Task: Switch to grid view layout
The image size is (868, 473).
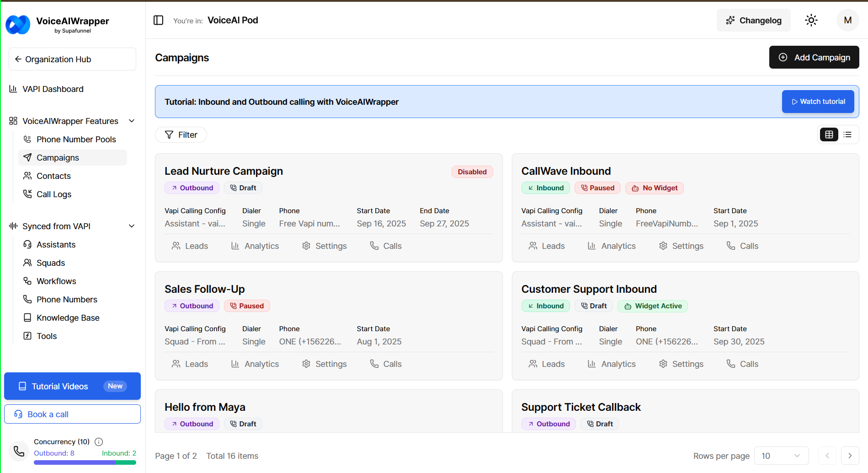Action: (829, 134)
